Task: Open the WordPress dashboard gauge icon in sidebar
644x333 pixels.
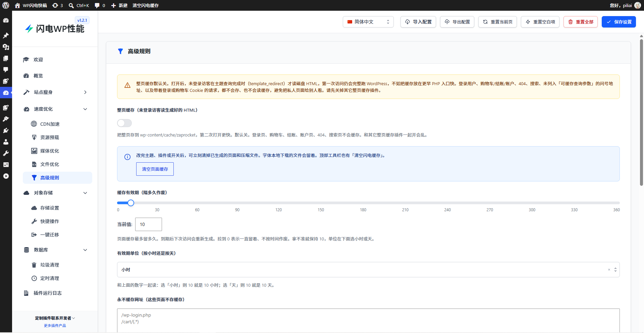Action: tap(6, 20)
